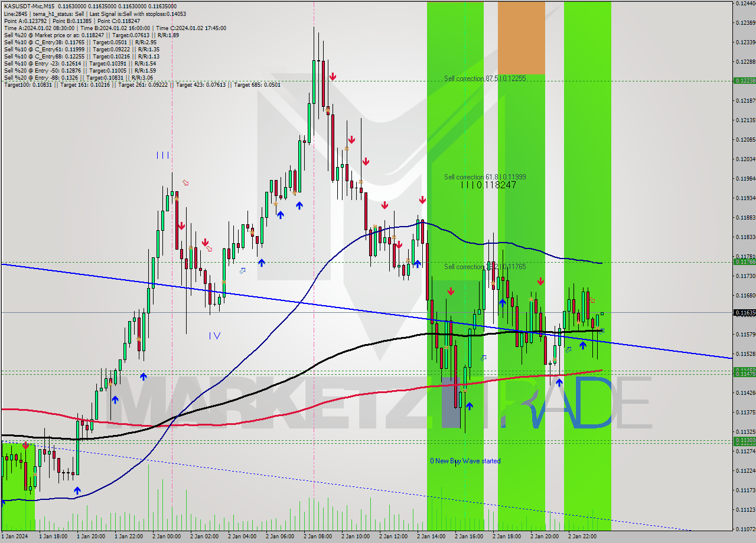Select the 'Sell %20 @ Entry -50: 0.12876' line
This screenshot has height=543, width=756.
point(80,70)
